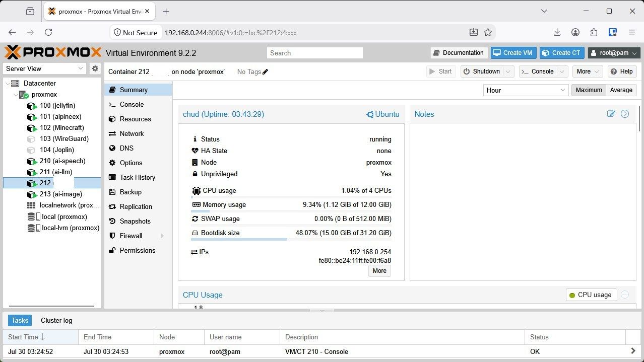The image size is (644, 362).
Task: Open the container Console section
Action: tap(138, 104)
